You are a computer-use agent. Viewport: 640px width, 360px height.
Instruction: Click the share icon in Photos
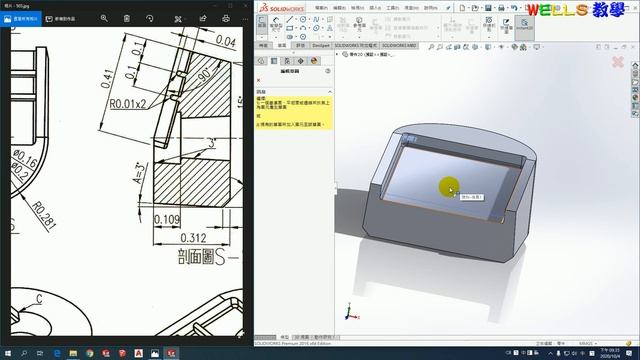click(203, 18)
